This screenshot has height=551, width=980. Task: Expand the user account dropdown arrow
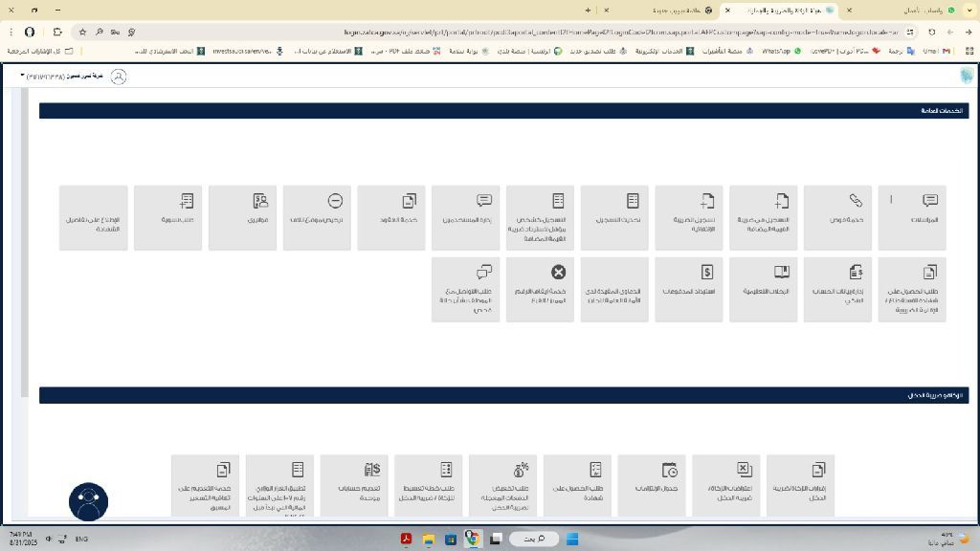point(23,76)
